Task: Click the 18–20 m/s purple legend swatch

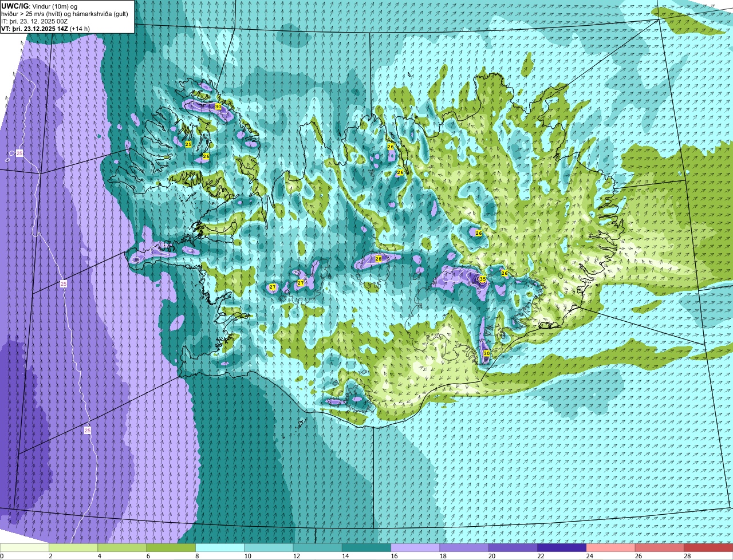Action: click(x=464, y=548)
